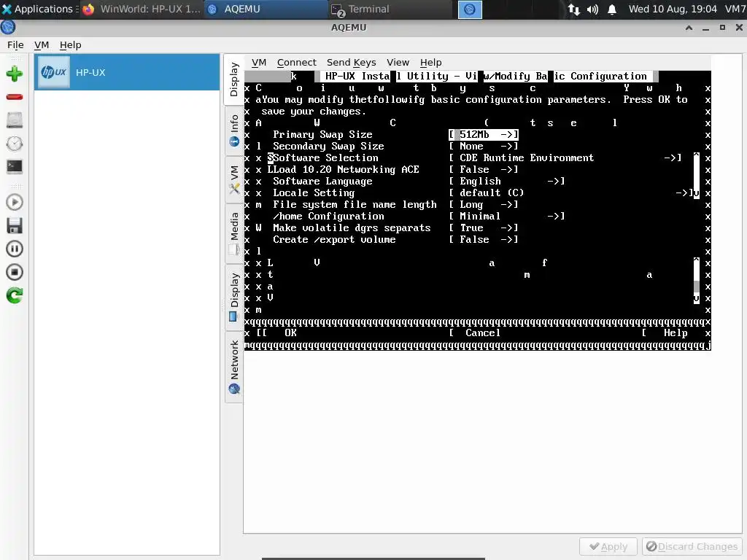
Task: Open Locale Setting default (C) selector
Action: click(x=570, y=192)
